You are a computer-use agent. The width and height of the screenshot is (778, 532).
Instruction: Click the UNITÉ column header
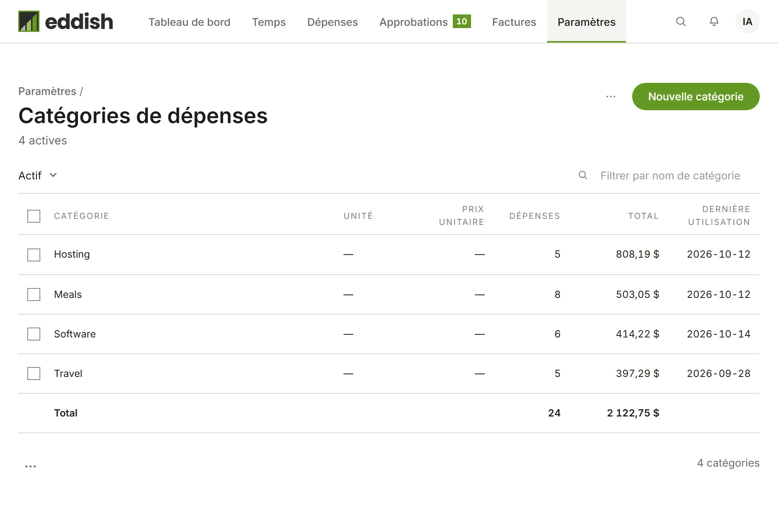(358, 216)
